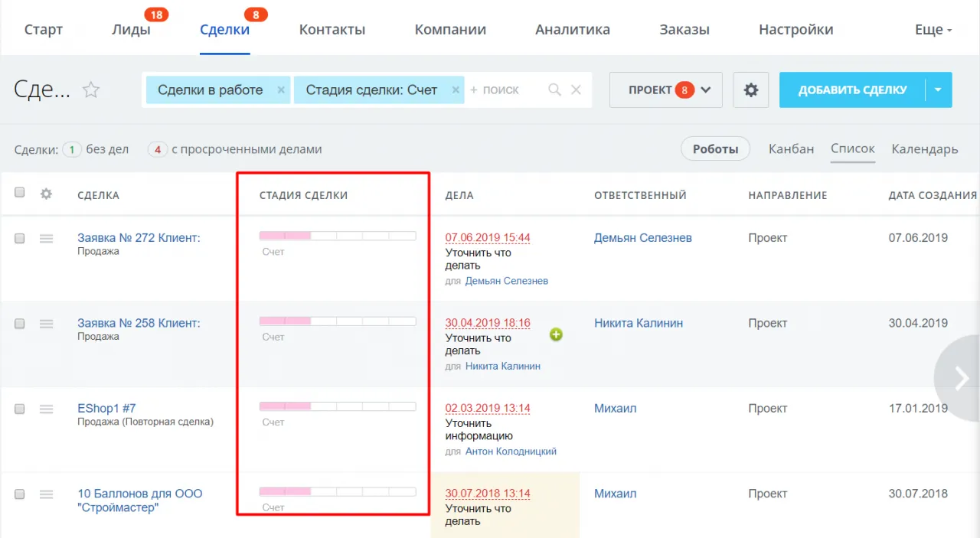Open the table column settings gear icon

click(46, 194)
